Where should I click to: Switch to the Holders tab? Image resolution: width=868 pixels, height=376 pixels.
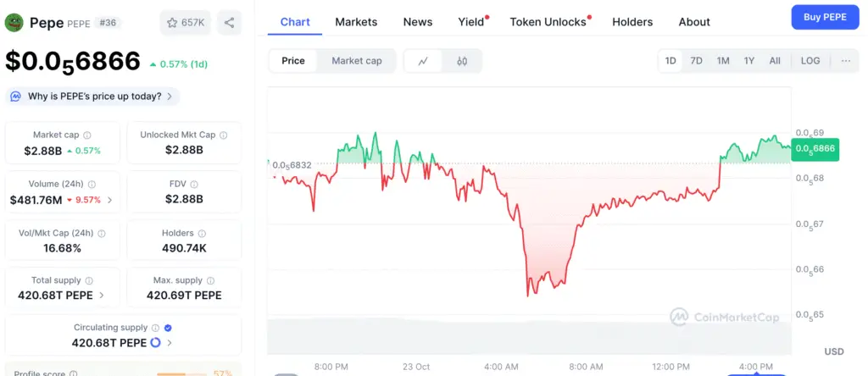tap(632, 22)
